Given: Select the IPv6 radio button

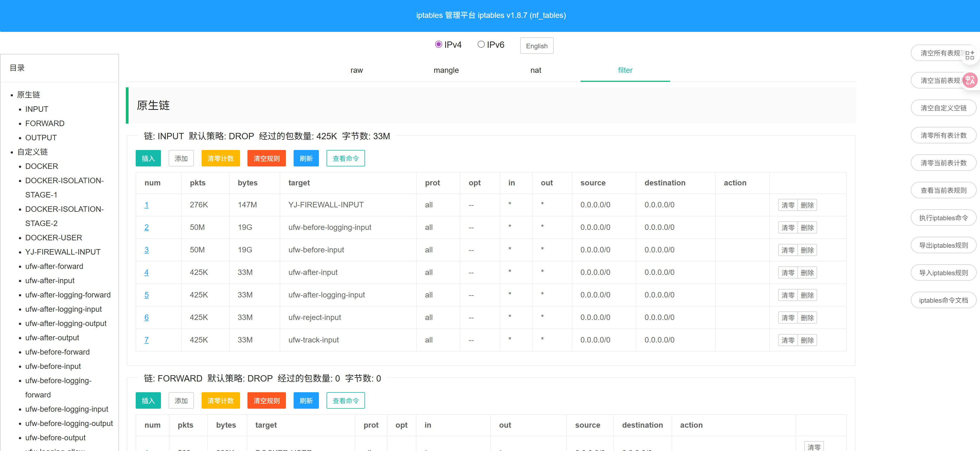Looking at the screenshot, I should pos(481,44).
